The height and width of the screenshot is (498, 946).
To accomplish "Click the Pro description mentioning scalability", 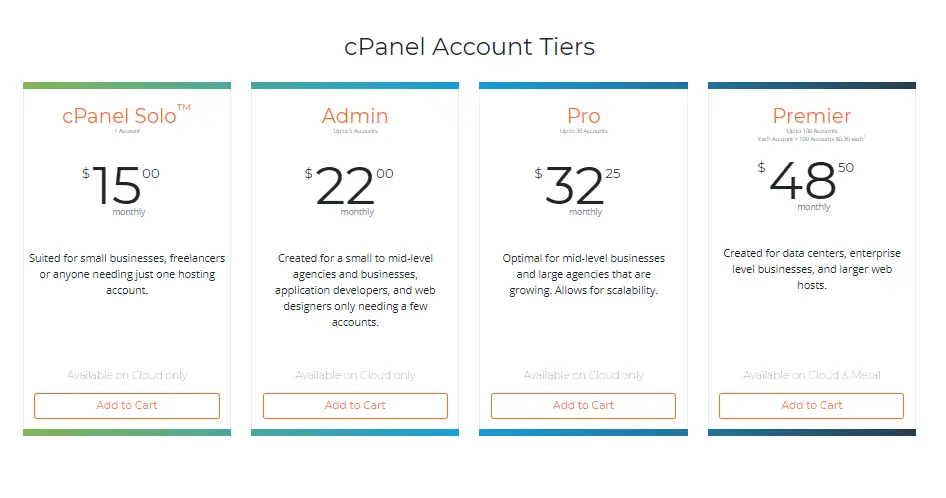I will (583, 274).
